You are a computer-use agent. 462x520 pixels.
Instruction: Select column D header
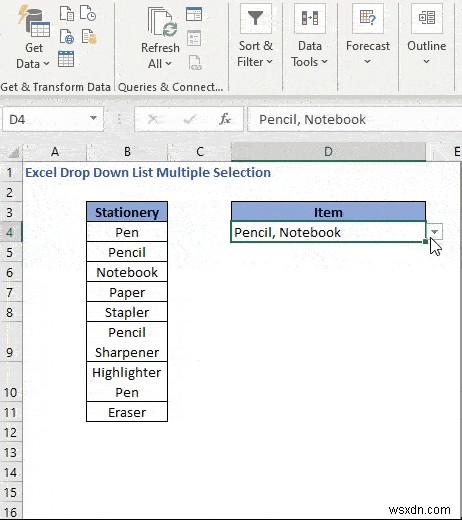[328, 152]
